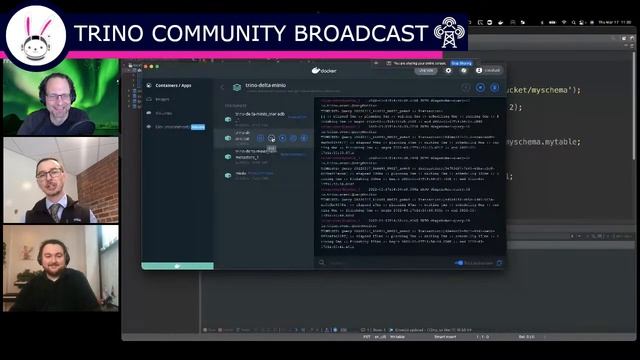The height and width of the screenshot is (360, 640).
Task: Click the minio container cube icon
Action: (x=228, y=176)
